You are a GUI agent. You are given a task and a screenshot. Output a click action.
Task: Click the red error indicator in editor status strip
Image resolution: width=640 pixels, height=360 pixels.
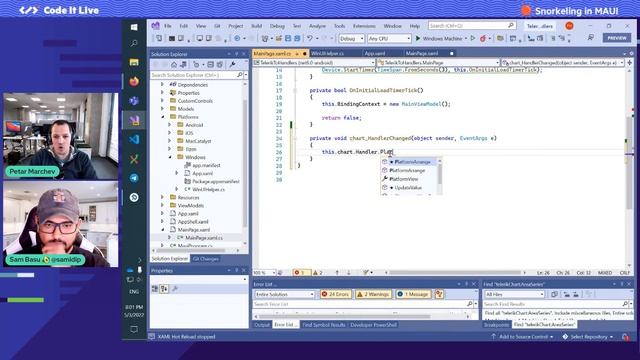coord(302,273)
